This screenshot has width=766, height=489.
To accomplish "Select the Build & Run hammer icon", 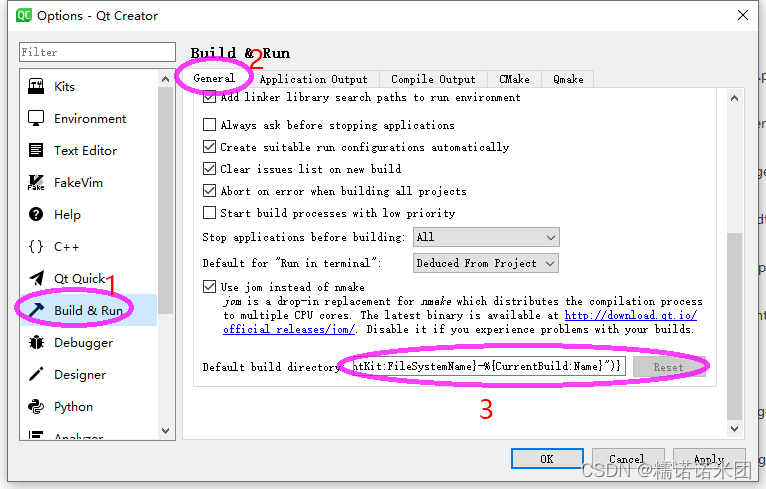I will click(x=36, y=310).
